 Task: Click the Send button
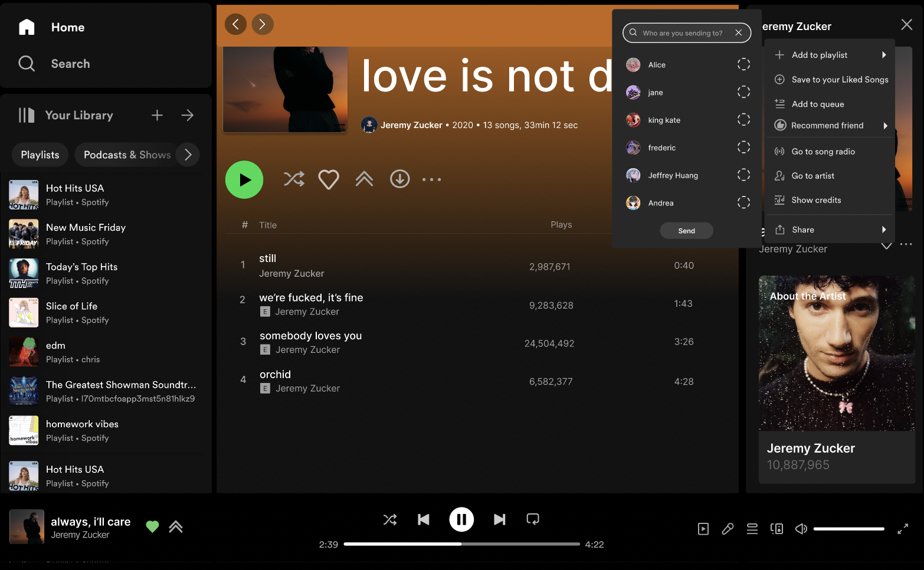point(687,231)
